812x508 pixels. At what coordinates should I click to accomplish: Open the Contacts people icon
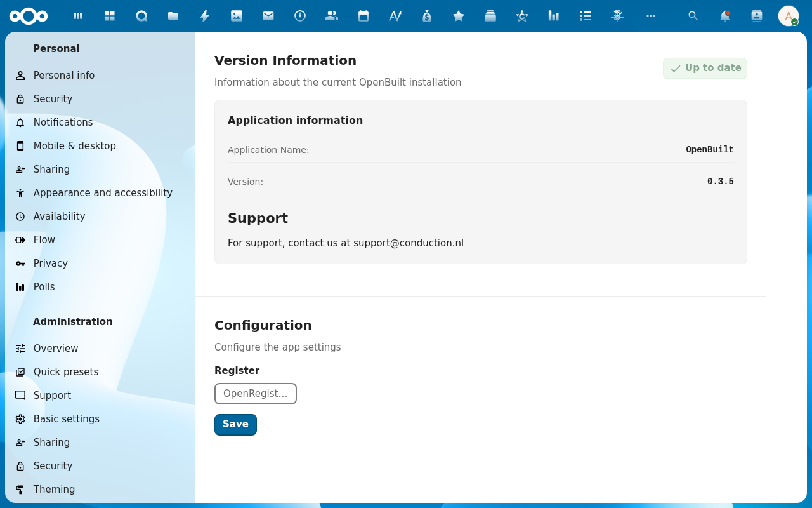click(x=332, y=16)
